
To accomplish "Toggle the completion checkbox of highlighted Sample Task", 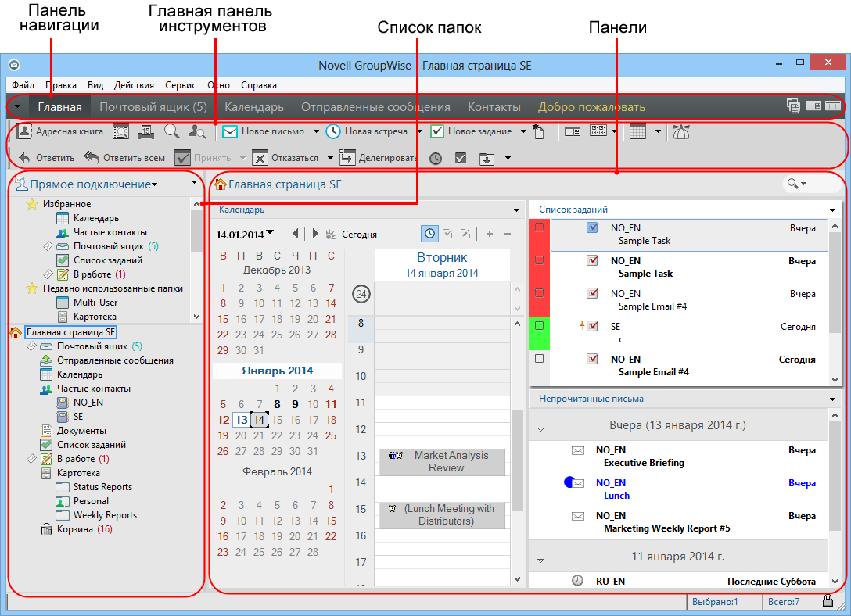I will click(x=592, y=227).
